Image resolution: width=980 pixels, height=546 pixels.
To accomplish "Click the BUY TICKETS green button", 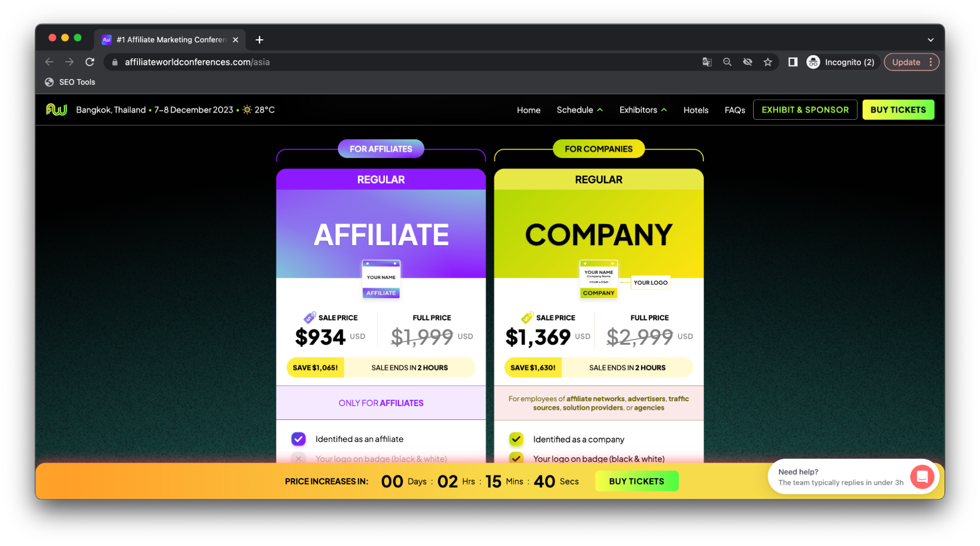I will [899, 109].
